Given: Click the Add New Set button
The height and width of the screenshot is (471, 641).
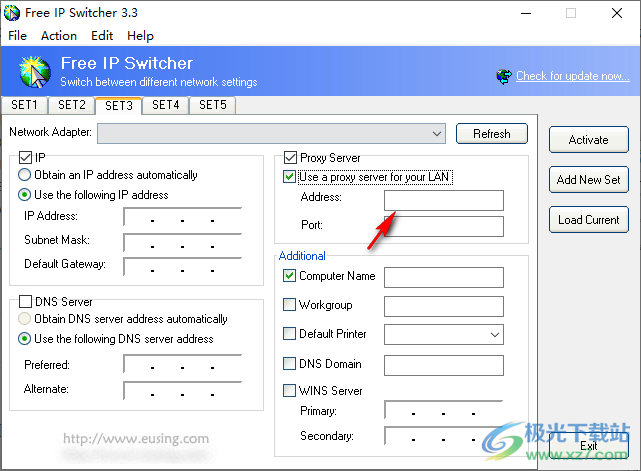Looking at the screenshot, I should click(x=589, y=180).
